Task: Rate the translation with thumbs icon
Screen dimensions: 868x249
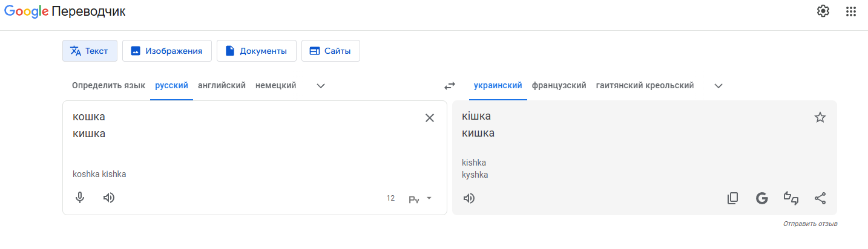Action: point(791,198)
